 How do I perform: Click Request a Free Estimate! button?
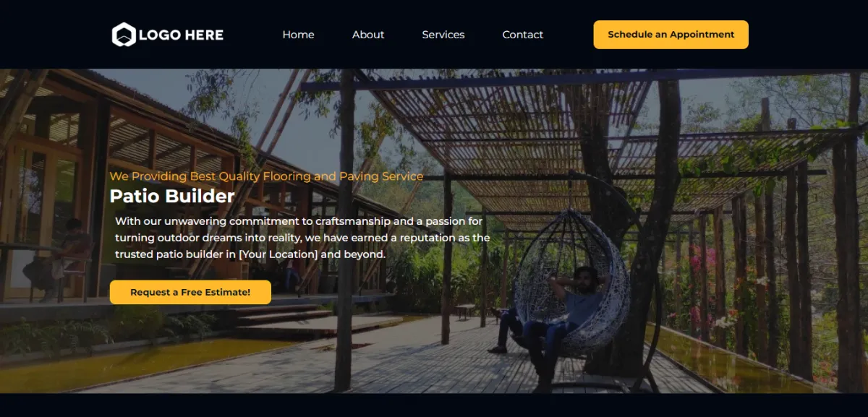pyautogui.click(x=190, y=292)
